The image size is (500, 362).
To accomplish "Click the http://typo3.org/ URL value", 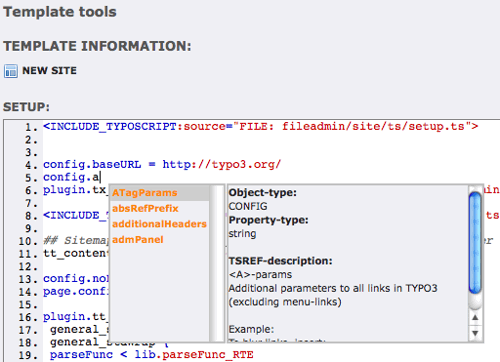I will [x=222, y=165].
